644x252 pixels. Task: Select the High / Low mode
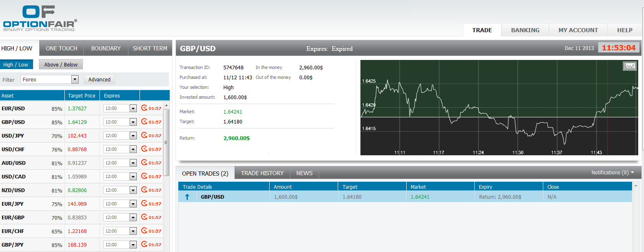point(17,64)
